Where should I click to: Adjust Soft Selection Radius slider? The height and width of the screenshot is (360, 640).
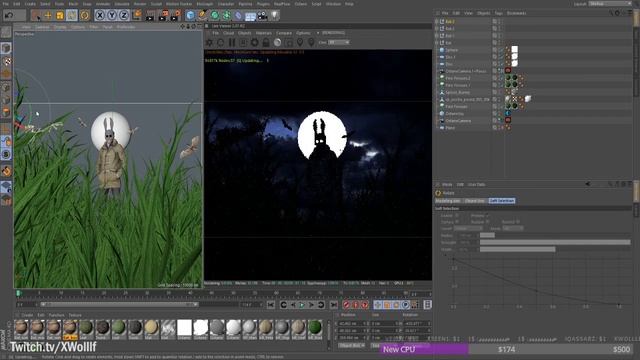(x=555, y=236)
